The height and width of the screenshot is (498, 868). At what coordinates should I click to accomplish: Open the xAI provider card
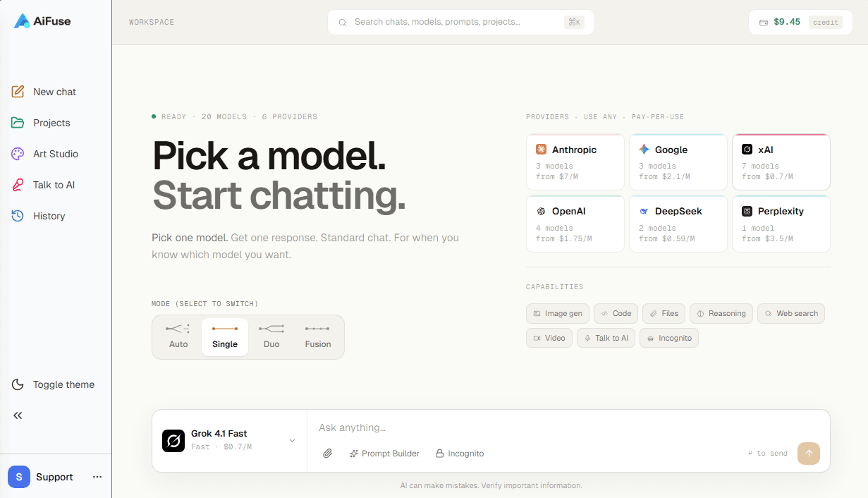pyautogui.click(x=781, y=162)
